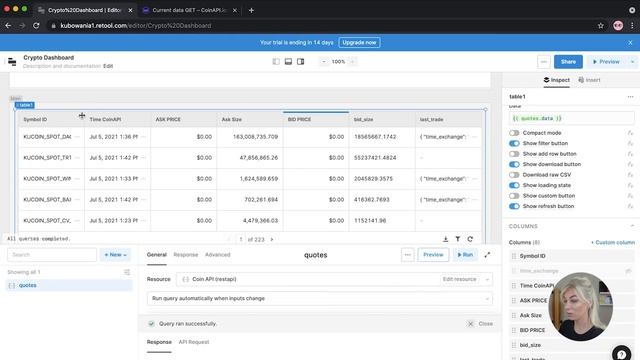
Task: Click the query search field
Action: pos(52,255)
